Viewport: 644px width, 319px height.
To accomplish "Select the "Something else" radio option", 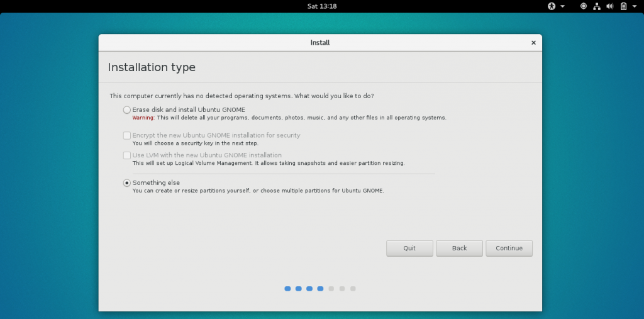I will [127, 183].
